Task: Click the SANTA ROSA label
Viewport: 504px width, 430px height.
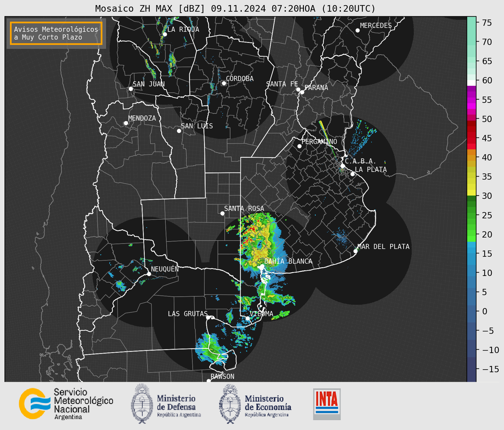Action: 244,208
